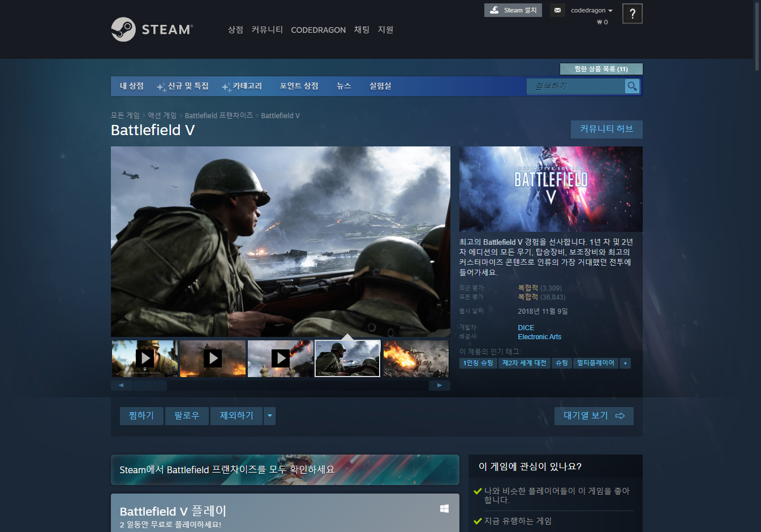Click the plus button to add tags

point(625,363)
